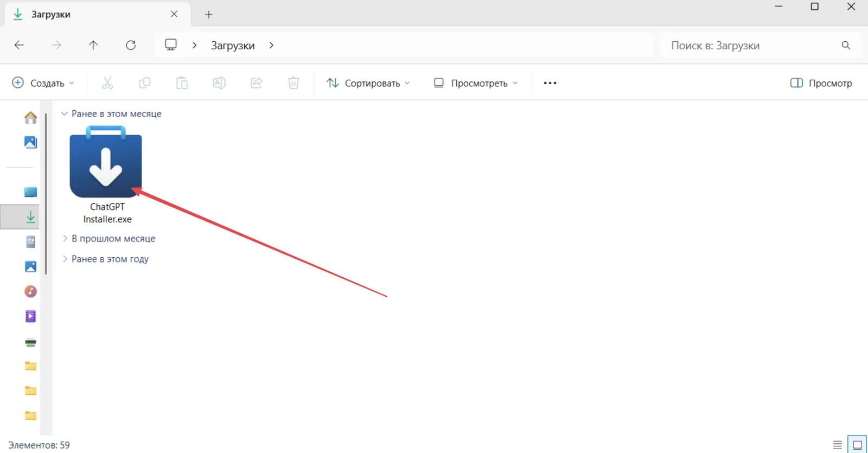
Task: Expand the Ранее в этом году group
Action: (x=65, y=259)
